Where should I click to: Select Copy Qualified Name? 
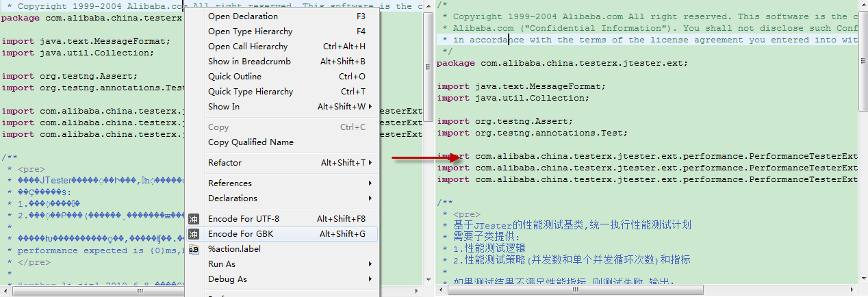click(x=251, y=142)
